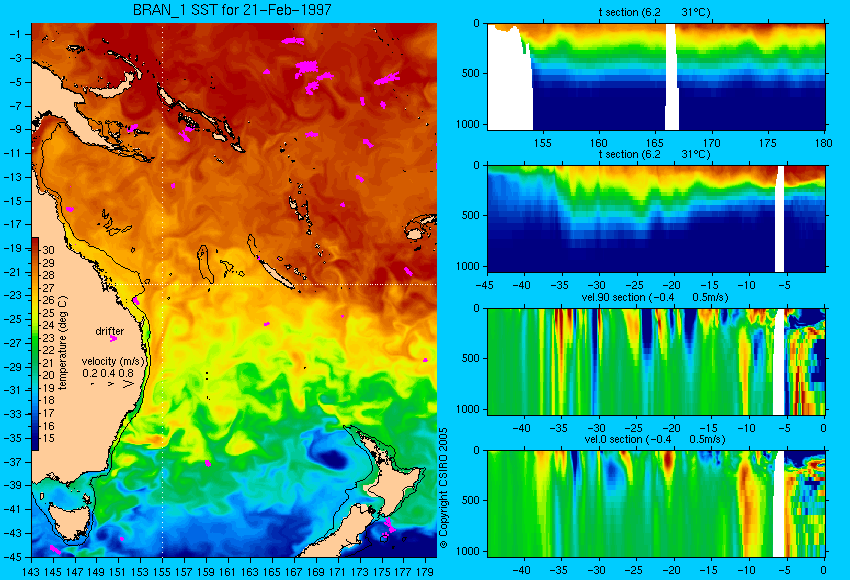
Task: Click the '-1' latitude tick on the map axis
Action: pos(16,34)
